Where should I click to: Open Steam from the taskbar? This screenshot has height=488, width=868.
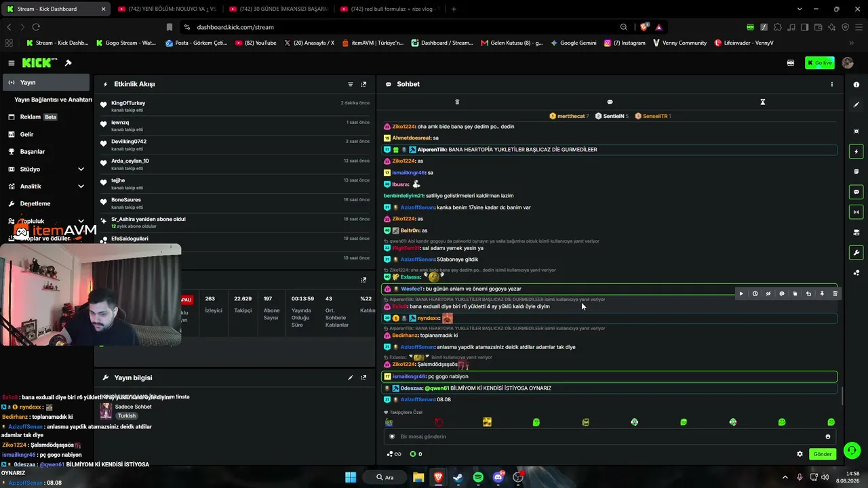[458, 477]
